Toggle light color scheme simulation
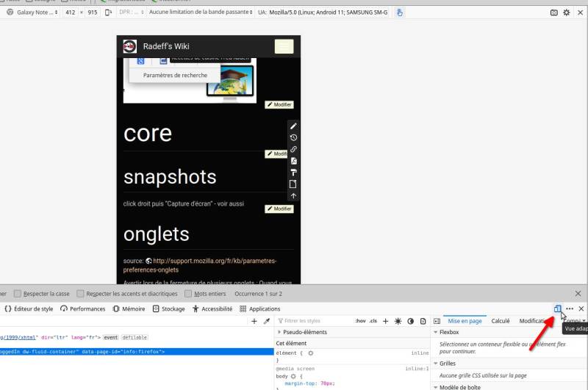Screen dimensions: 588x390 tap(398, 321)
